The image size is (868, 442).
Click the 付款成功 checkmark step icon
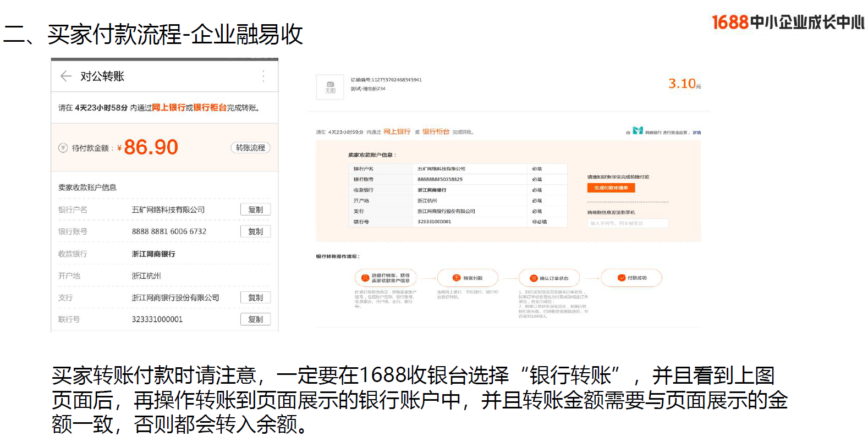pos(622,278)
